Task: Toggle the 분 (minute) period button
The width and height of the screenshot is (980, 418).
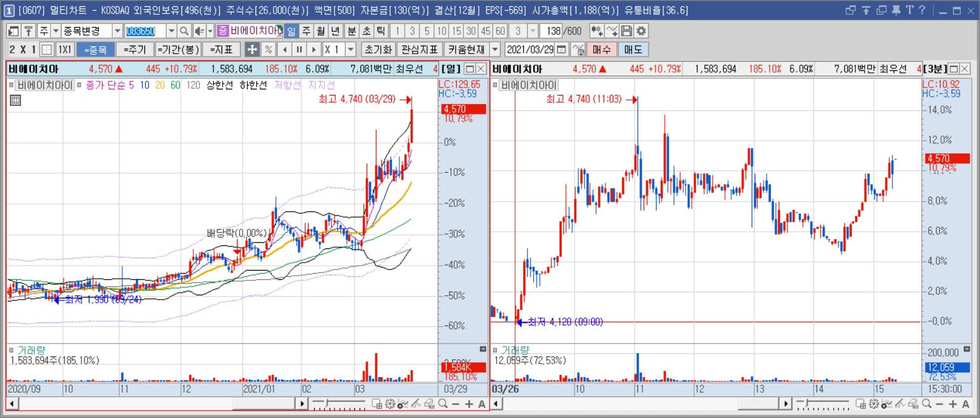Action: point(351,31)
